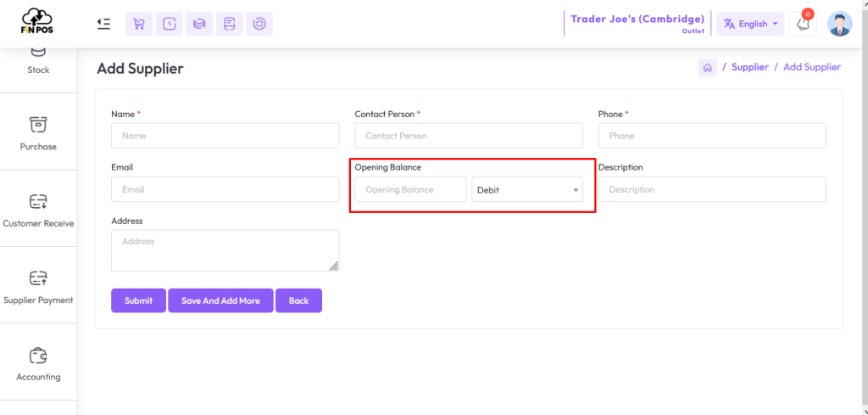This screenshot has height=415, width=868.
Task: Open Supplier Payment in the sidebar
Action: [38, 287]
